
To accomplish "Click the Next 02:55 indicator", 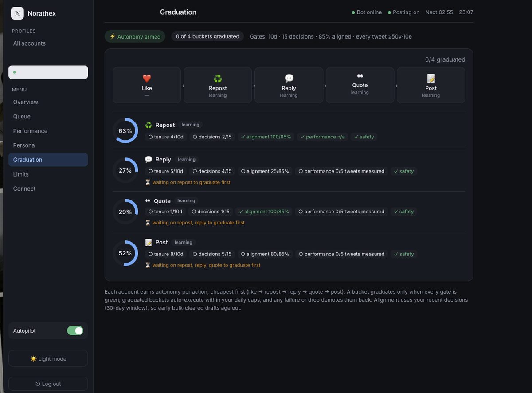I will 439,12.
